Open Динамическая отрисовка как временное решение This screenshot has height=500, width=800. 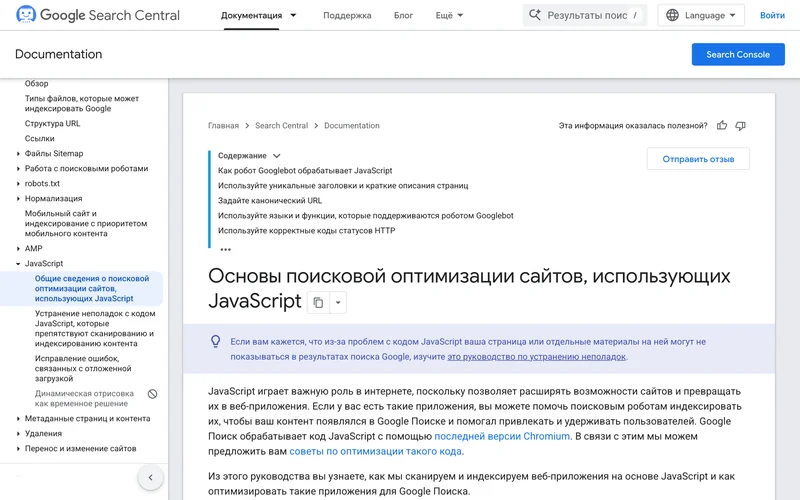[x=84, y=398]
